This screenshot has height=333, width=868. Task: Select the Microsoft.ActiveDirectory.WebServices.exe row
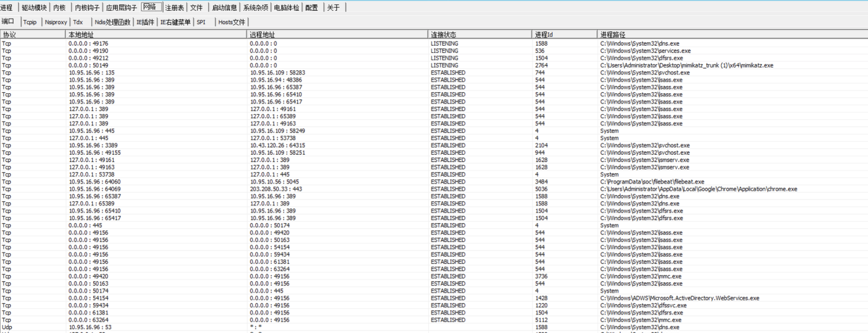[x=679, y=298]
